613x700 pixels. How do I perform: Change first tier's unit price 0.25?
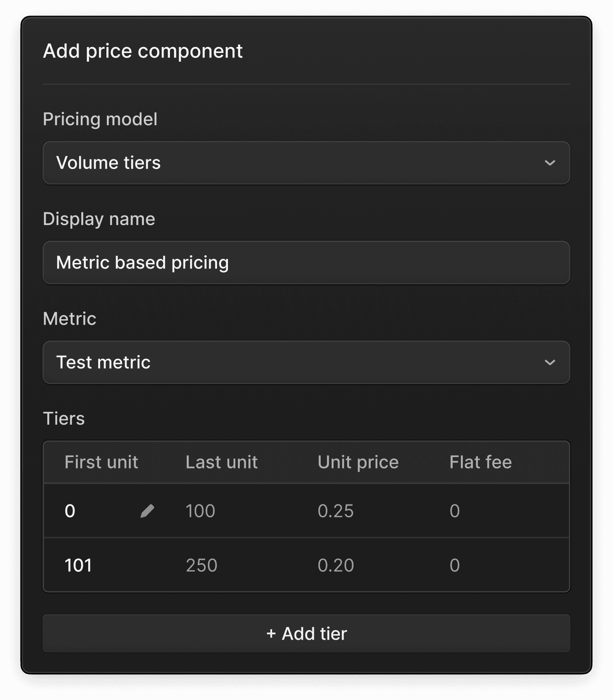(336, 511)
